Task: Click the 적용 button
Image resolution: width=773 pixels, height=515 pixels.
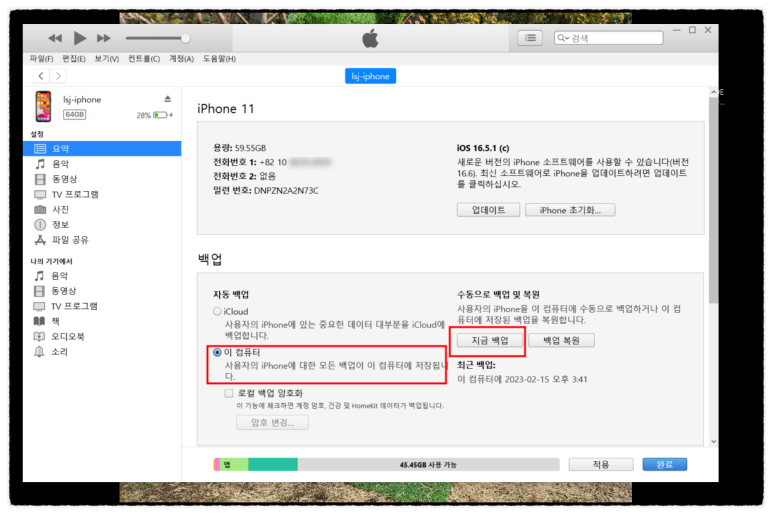Action: coord(601,464)
